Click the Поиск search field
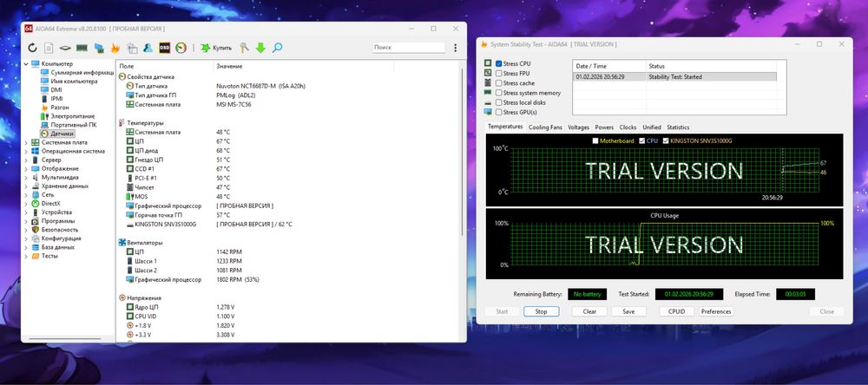Viewport: 868px width, 385px height. 409,48
